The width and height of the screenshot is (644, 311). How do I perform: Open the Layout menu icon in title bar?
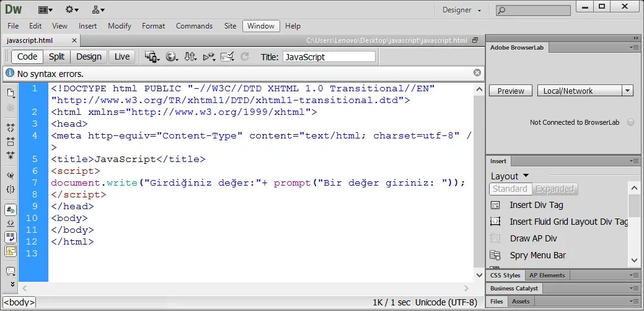pyautogui.click(x=45, y=10)
